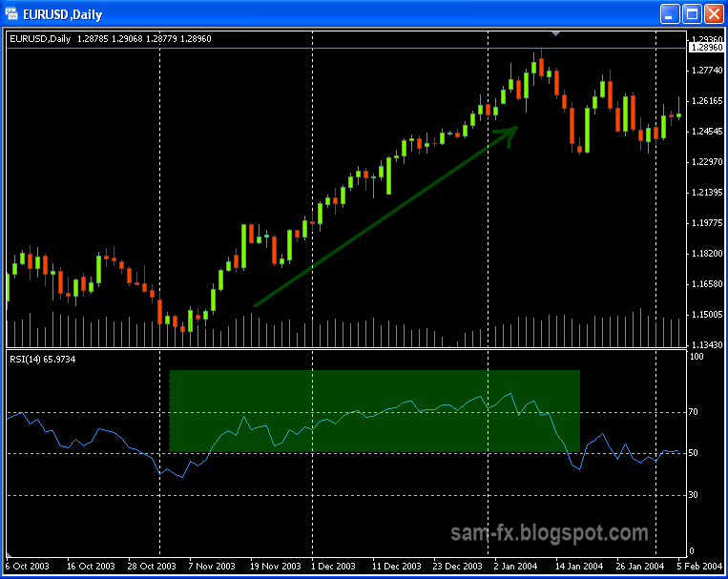
Task: Click the 7 Nov 2003 date label
Action: pyautogui.click(x=212, y=566)
